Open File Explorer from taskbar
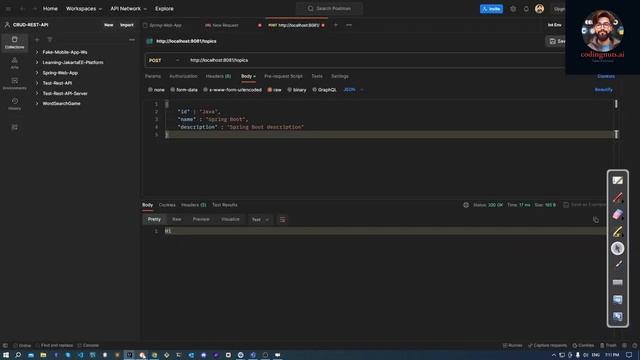This screenshot has height=360, width=640. point(43,355)
